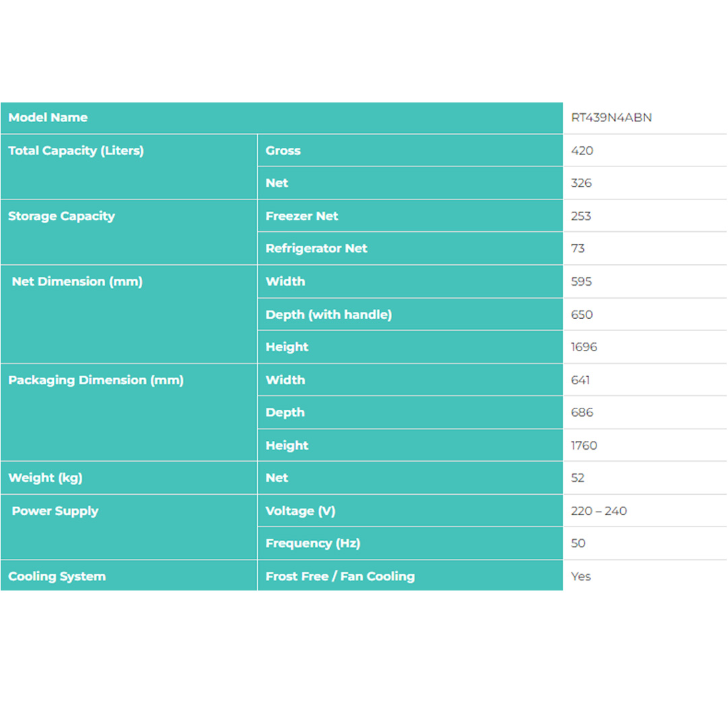The image size is (728, 728).
Task: Click the model number RT439N4ABN
Action: [x=611, y=118]
